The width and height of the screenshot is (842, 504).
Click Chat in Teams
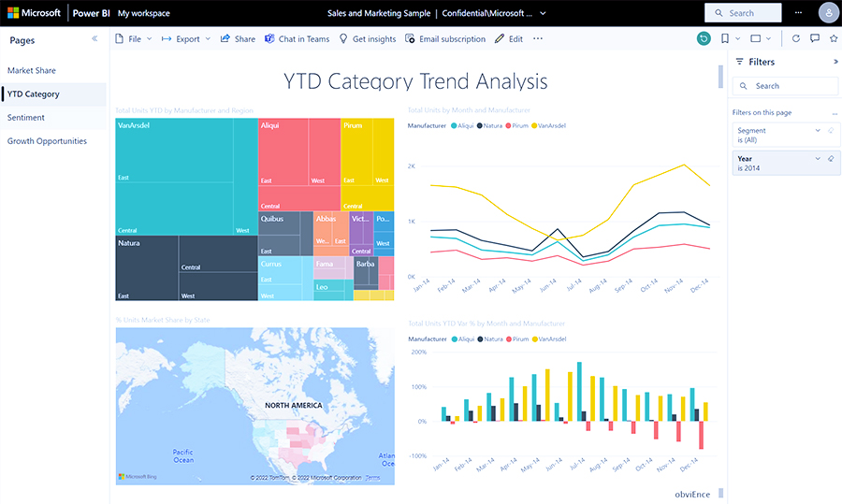tap(297, 39)
